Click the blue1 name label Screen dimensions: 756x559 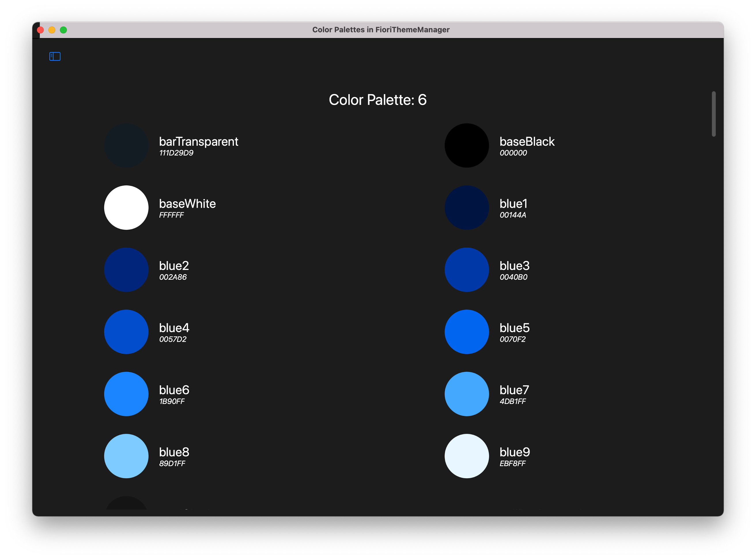[513, 203]
